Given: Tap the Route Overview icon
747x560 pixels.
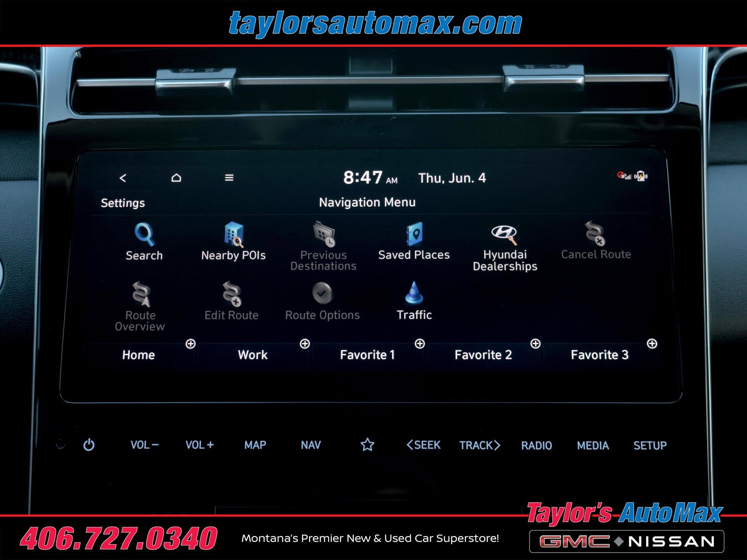Looking at the screenshot, I should click(x=141, y=294).
